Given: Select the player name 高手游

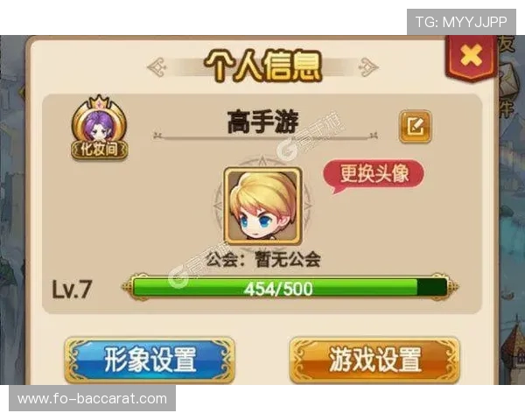Looking at the screenshot, I should (x=262, y=122).
